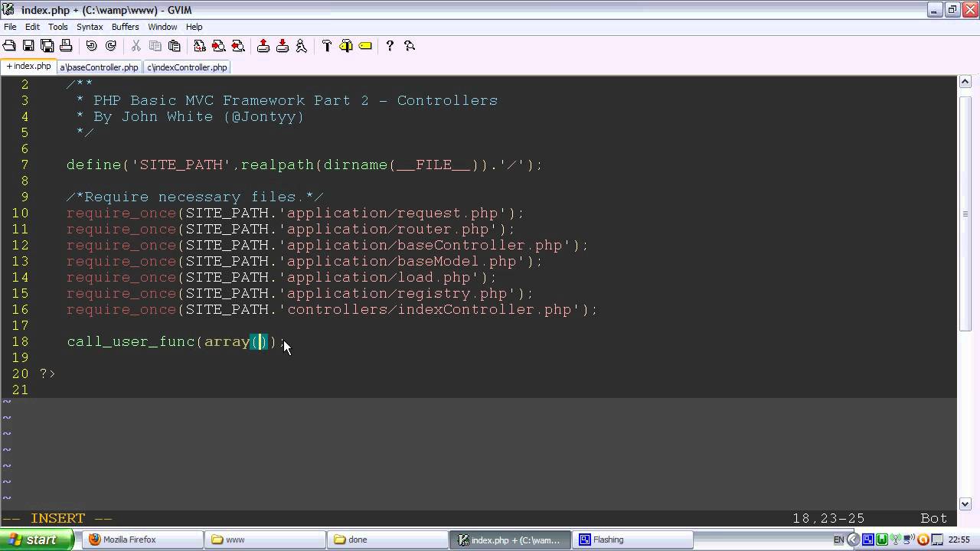
Task: Click the 'application/load.php' require line
Action: [x=281, y=278]
